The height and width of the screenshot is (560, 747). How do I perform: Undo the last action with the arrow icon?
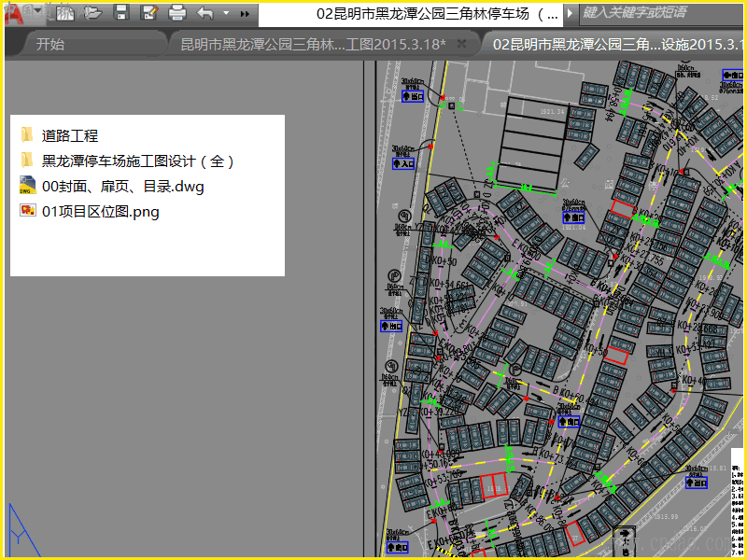point(205,13)
